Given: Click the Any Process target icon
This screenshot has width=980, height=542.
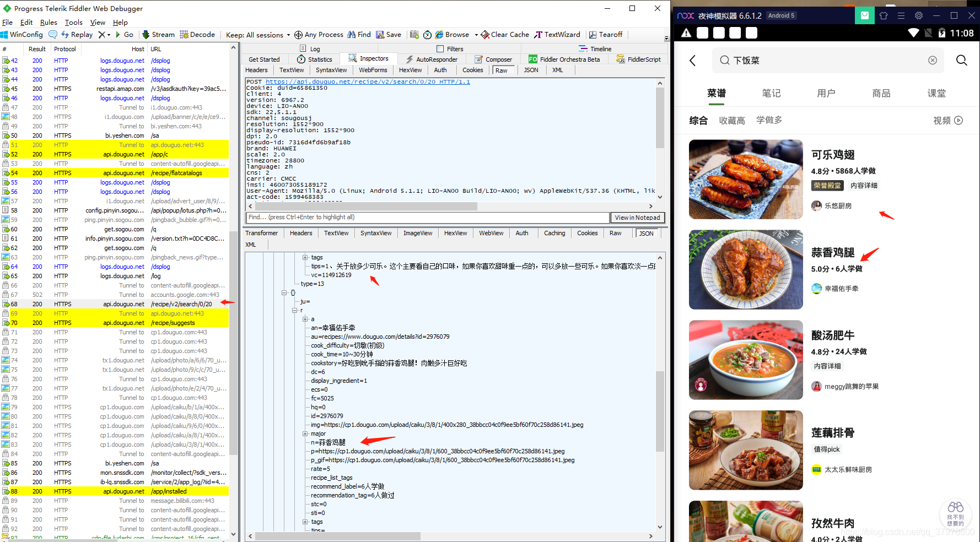Looking at the screenshot, I should pos(298,35).
